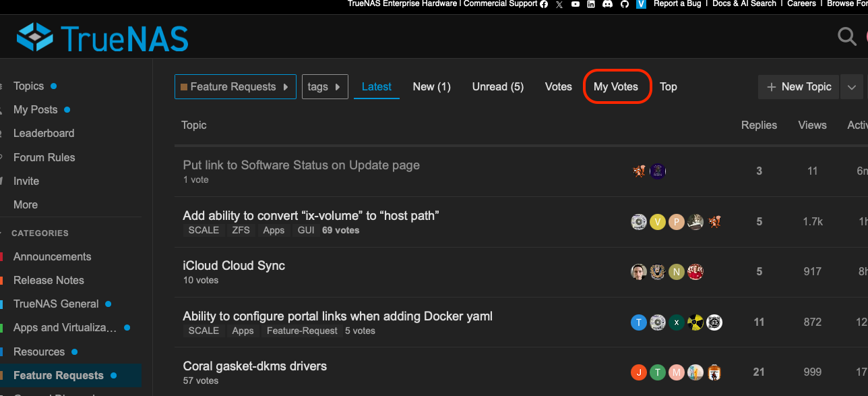
Task: Click the GUI tag on ix-volume topic
Action: coord(305,230)
